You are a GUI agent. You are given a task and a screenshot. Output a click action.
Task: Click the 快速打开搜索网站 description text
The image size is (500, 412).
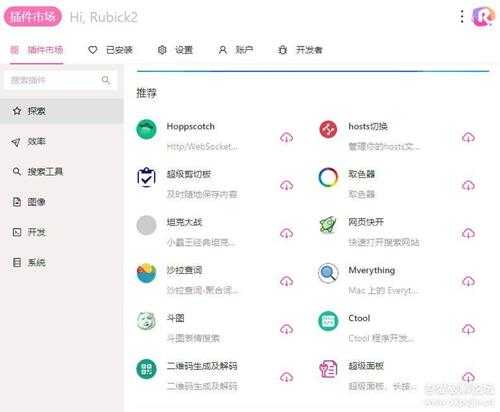click(x=384, y=242)
